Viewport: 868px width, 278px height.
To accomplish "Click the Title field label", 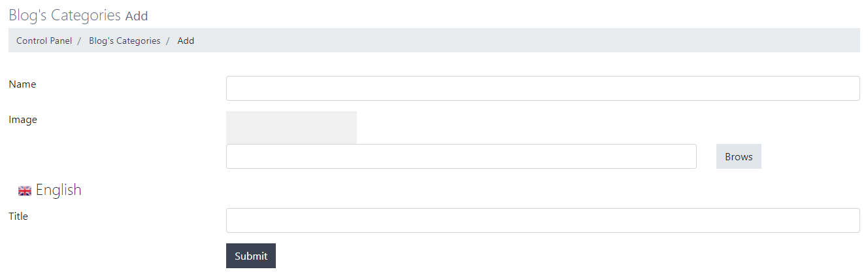I will pos(18,217).
